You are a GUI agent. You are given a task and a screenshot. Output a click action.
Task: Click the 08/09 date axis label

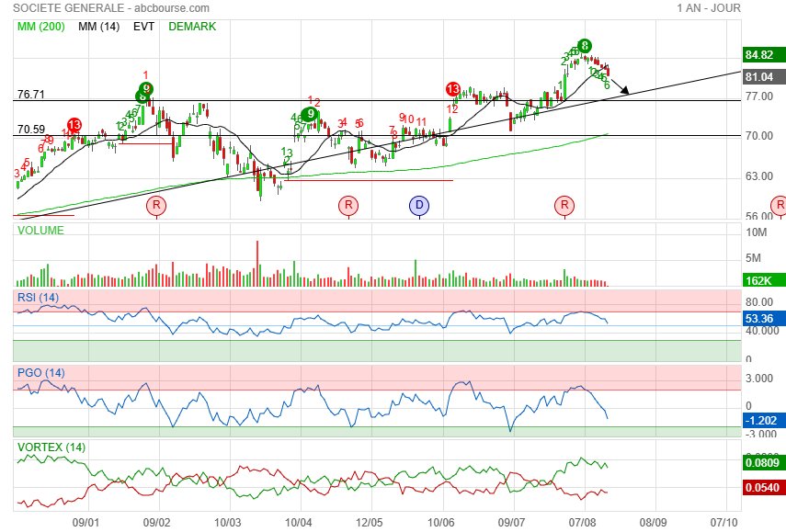[654, 523]
